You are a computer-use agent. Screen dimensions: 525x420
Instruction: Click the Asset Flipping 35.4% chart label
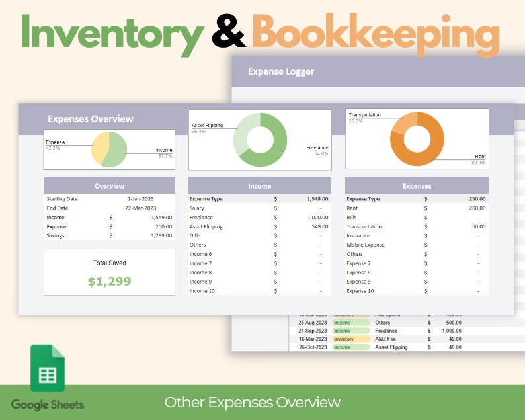point(207,128)
